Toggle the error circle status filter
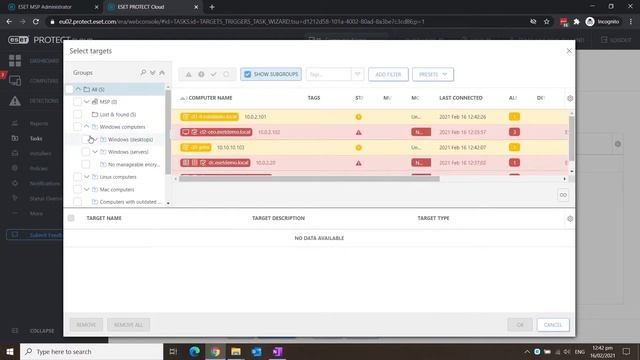 pos(201,74)
